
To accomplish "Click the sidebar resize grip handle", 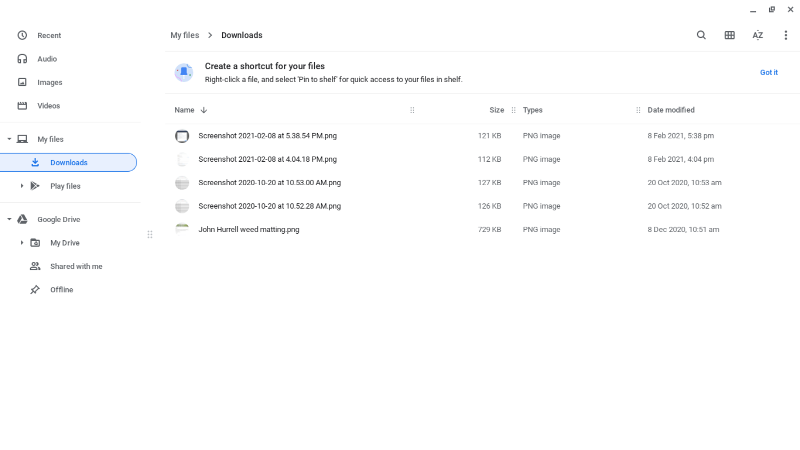I will click(150, 235).
